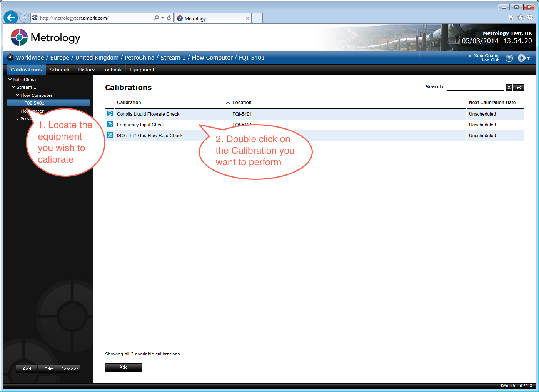The width and height of the screenshot is (539, 392).
Task: Sort by the Calibration column header
Action: click(129, 103)
